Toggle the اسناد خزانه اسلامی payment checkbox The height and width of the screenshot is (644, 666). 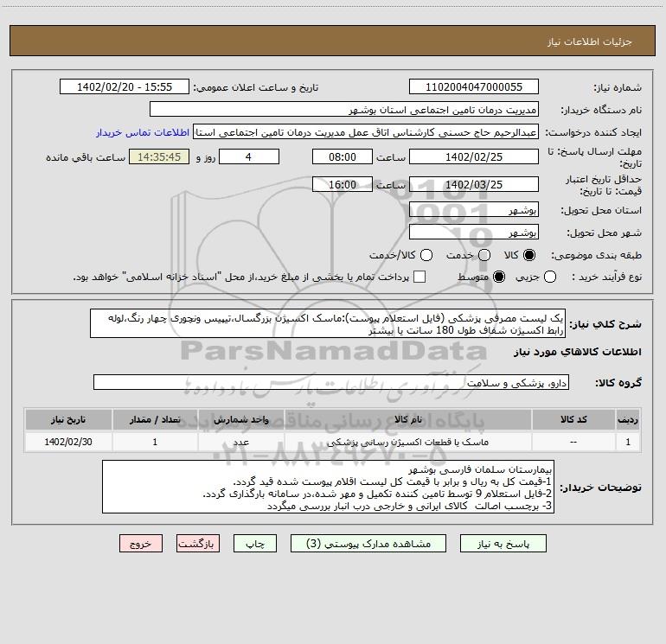coord(419,277)
